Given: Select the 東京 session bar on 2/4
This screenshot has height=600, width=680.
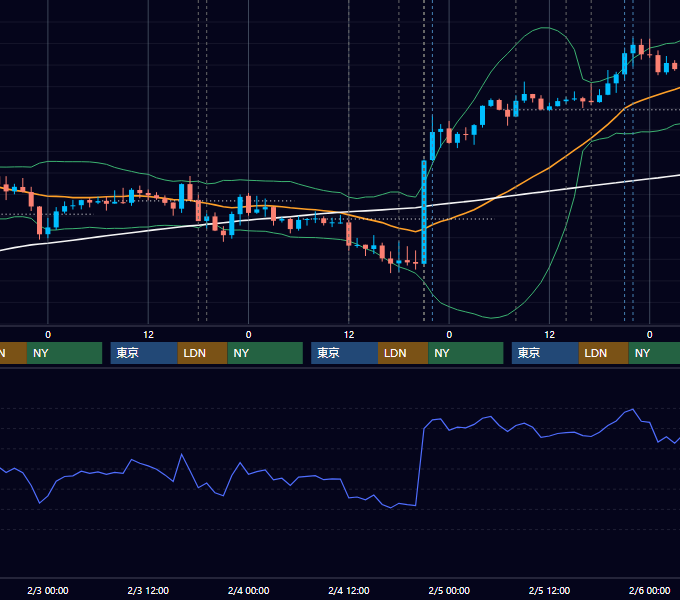Looking at the screenshot, I should (344, 353).
